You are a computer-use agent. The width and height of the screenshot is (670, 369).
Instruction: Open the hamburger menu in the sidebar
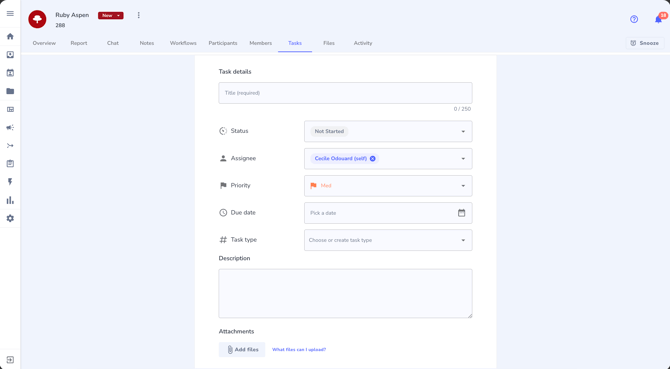pyautogui.click(x=10, y=14)
